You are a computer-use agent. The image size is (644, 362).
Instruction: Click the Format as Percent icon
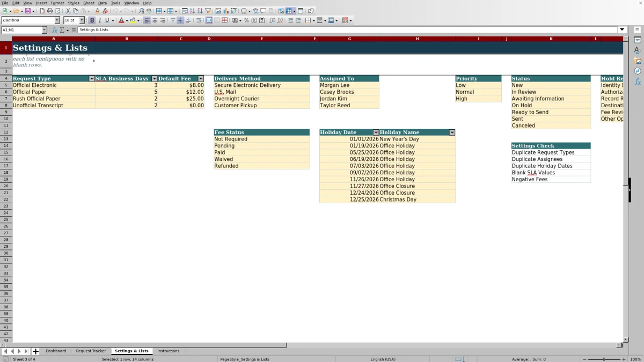click(246, 20)
